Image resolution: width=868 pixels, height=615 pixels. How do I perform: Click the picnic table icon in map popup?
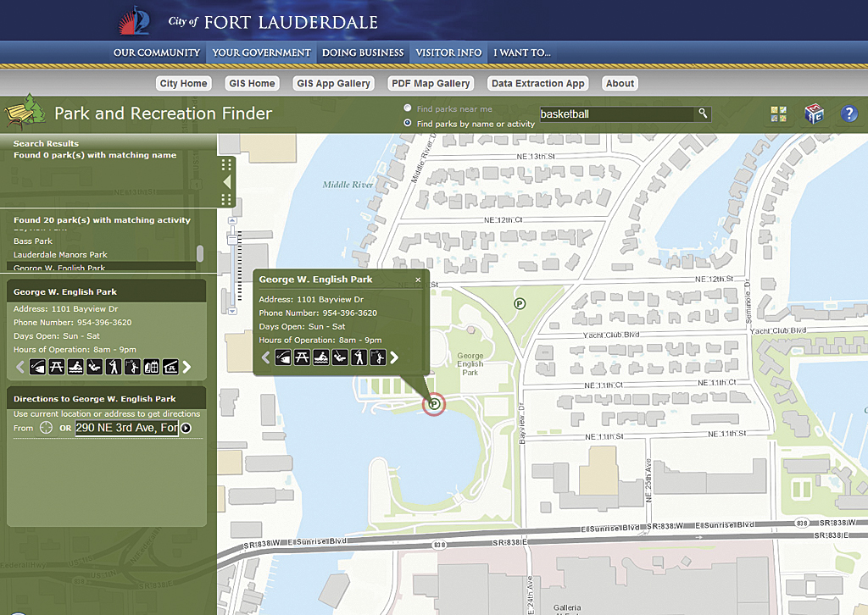[x=302, y=357]
